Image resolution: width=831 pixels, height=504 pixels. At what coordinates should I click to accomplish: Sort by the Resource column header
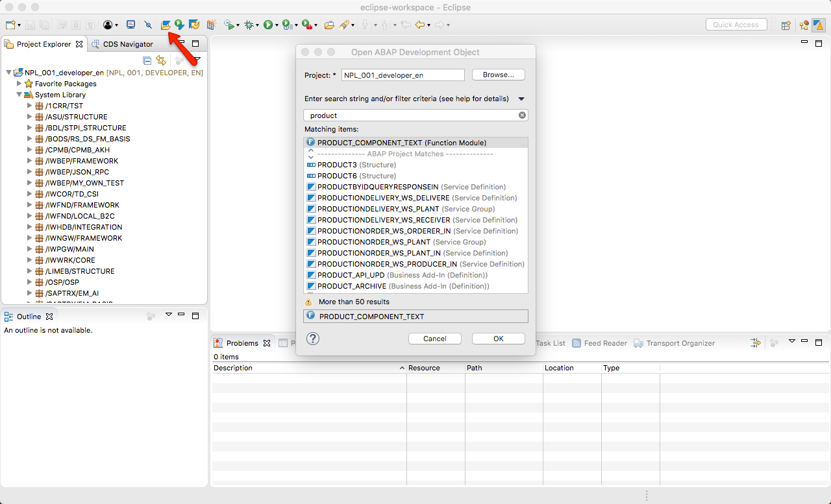[x=436, y=368]
